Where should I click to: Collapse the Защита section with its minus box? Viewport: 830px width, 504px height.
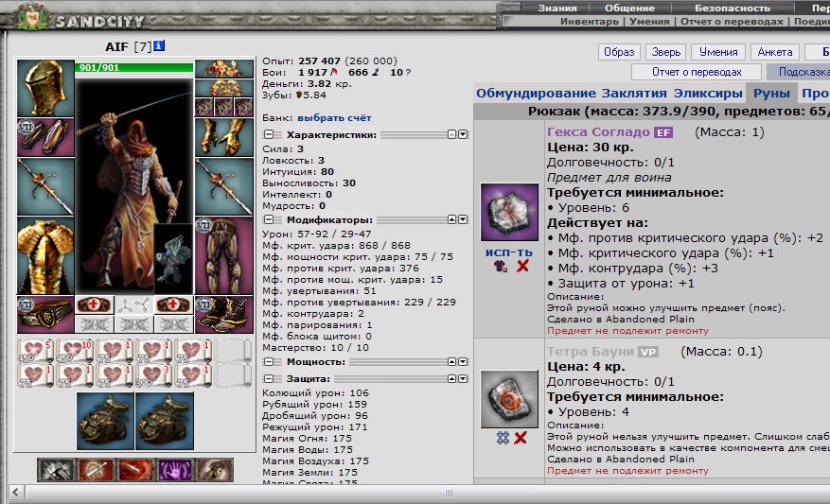click(269, 378)
